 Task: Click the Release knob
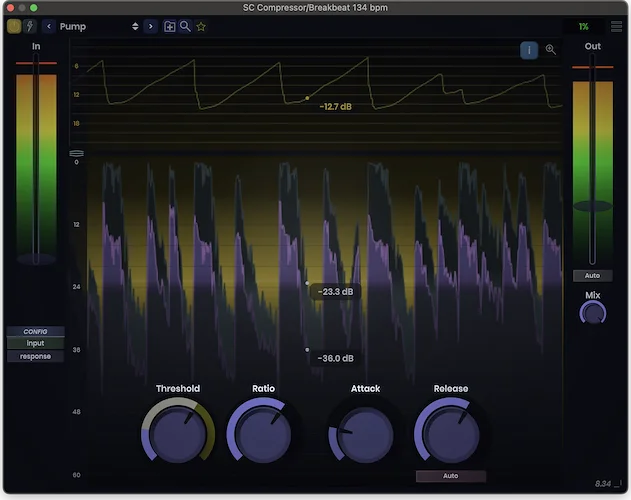(451, 434)
